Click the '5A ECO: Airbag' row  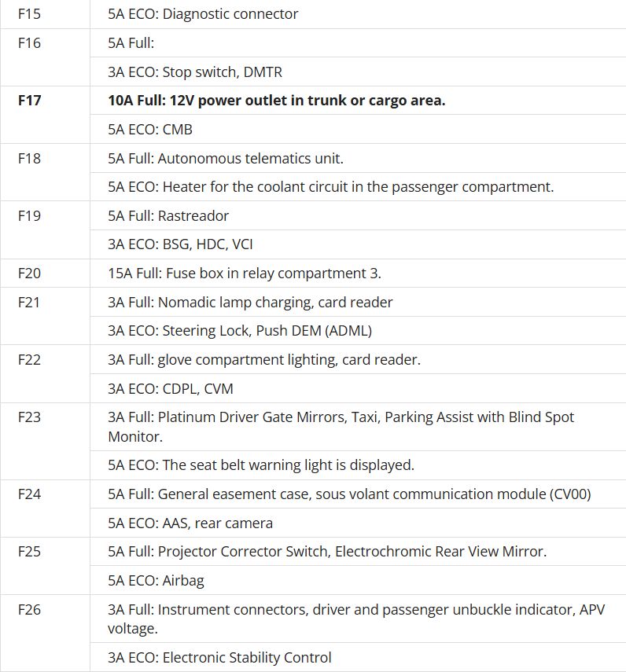(156, 581)
